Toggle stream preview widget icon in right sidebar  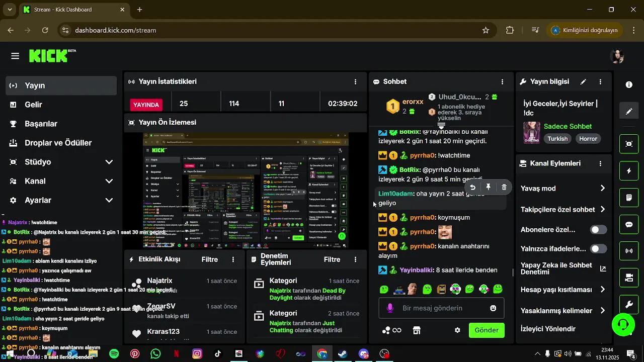point(629,144)
